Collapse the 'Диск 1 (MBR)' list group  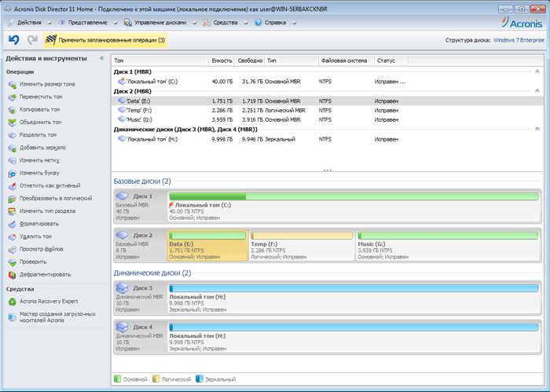(537, 71)
